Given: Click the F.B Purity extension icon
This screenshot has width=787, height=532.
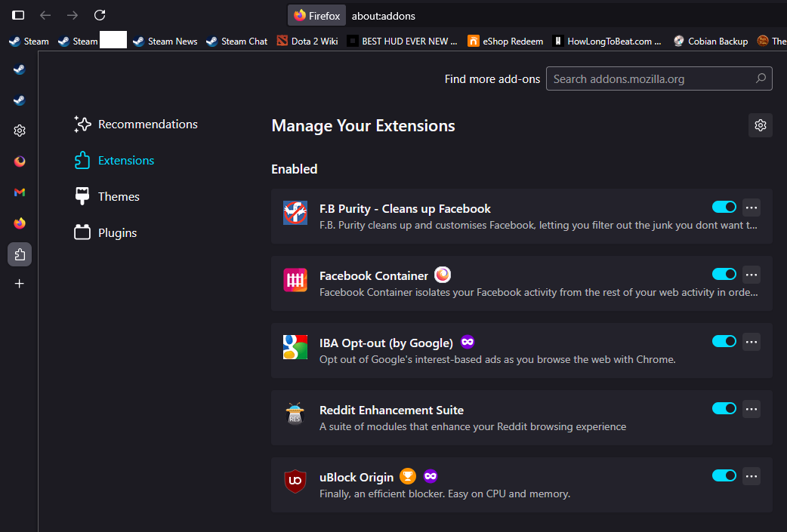Looking at the screenshot, I should point(295,213).
